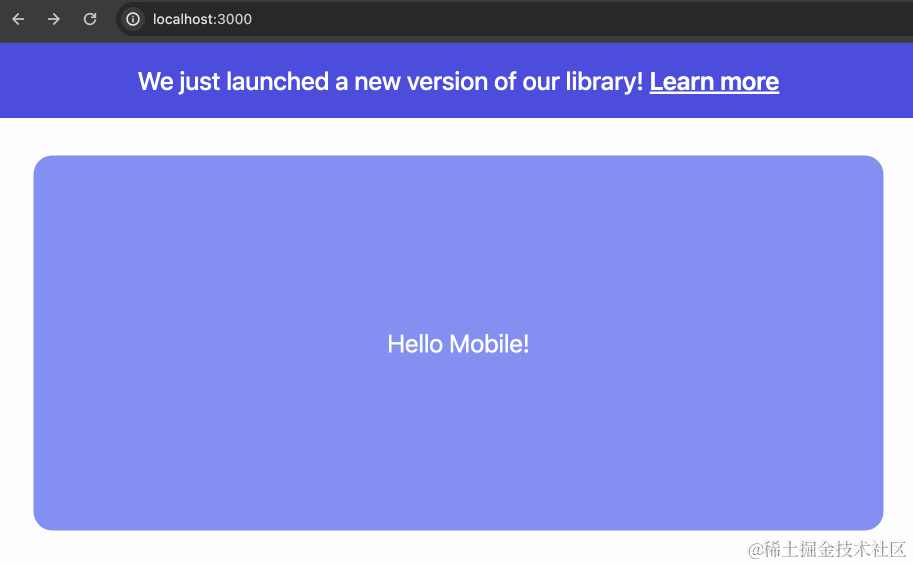Reload the page with the refresh icon

coord(90,19)
